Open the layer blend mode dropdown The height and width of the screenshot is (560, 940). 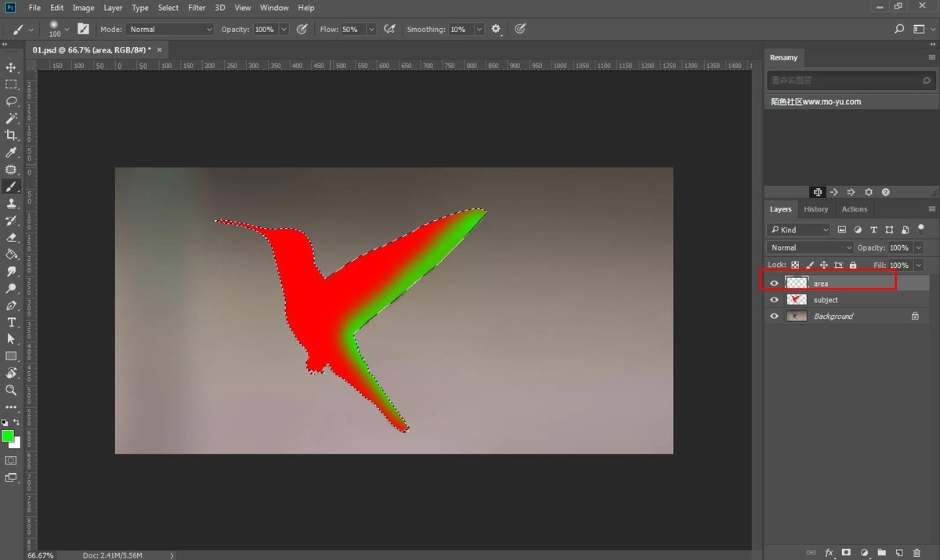(x=811, y=247)
